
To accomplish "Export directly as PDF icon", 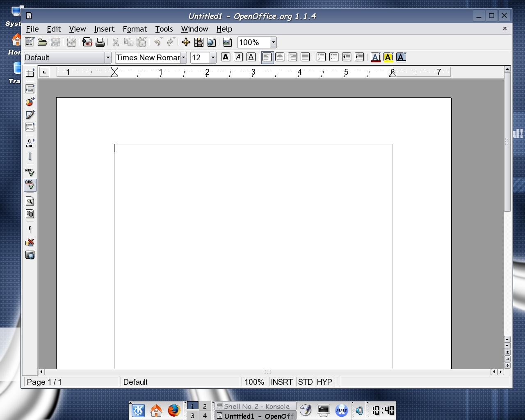I will 87,42.
